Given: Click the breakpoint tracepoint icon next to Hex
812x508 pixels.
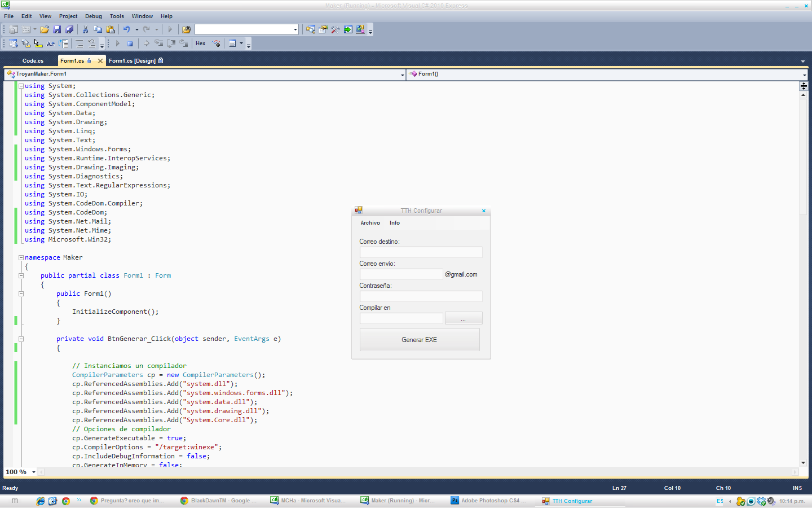Looking at the screenshot, I should (x=216, y=43).
